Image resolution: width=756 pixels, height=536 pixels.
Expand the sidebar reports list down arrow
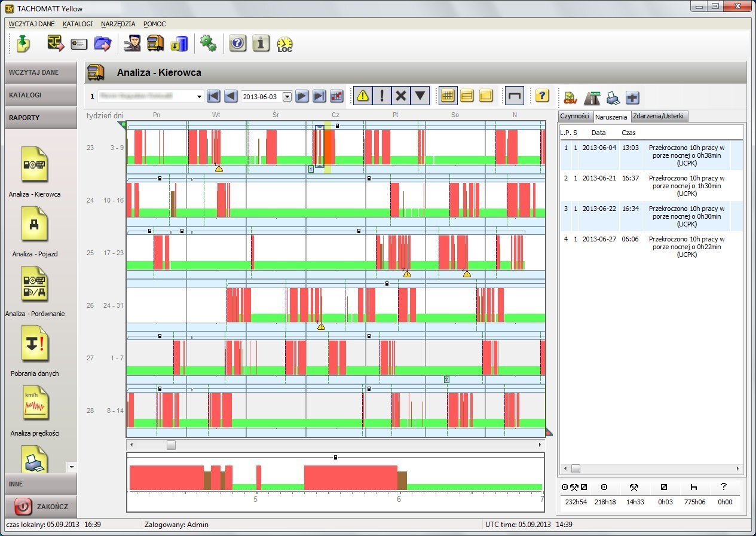click(72, 466)
